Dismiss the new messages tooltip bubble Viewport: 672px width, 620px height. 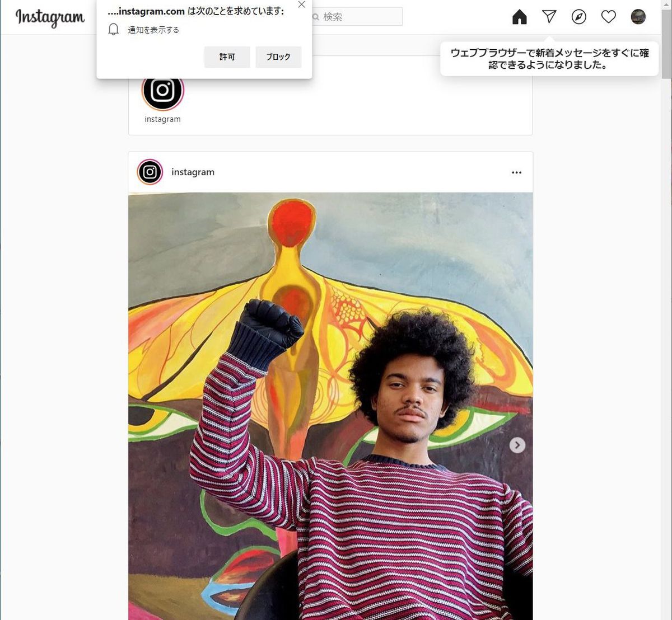549,59
